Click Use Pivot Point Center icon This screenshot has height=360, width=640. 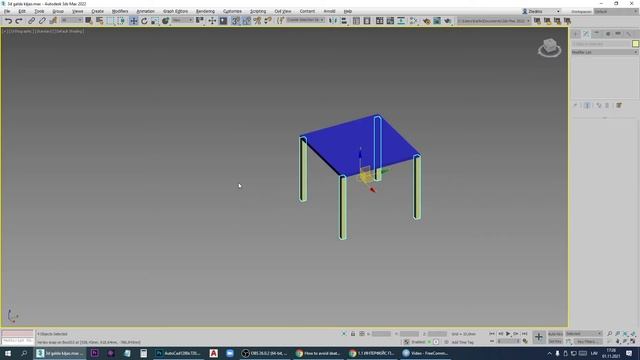(x=200, y=20)
